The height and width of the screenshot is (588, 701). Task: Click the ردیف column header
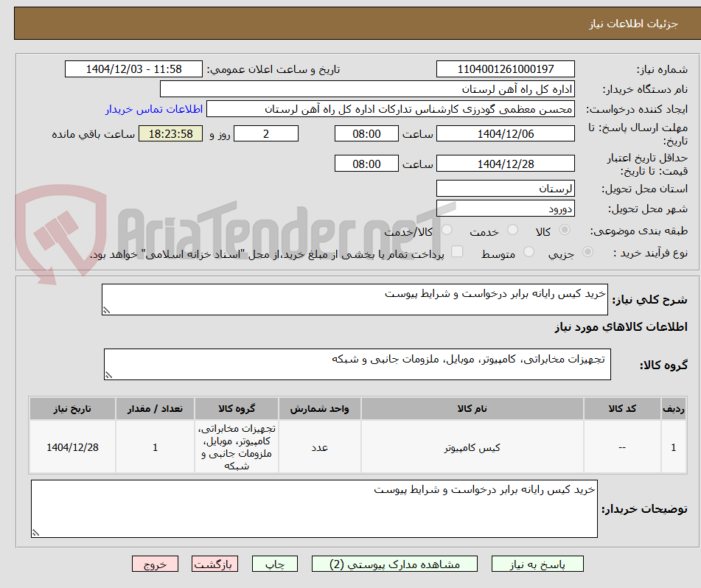673,409
